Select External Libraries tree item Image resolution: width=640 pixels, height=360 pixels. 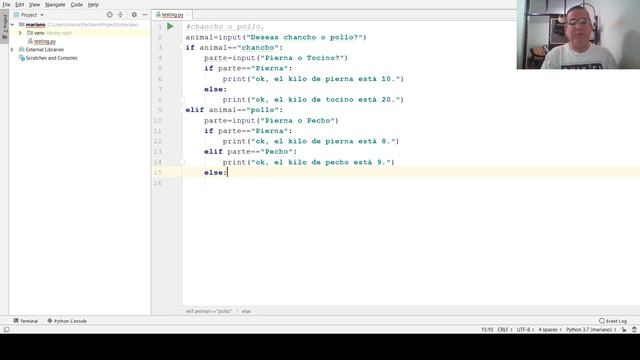click(44, 49)
